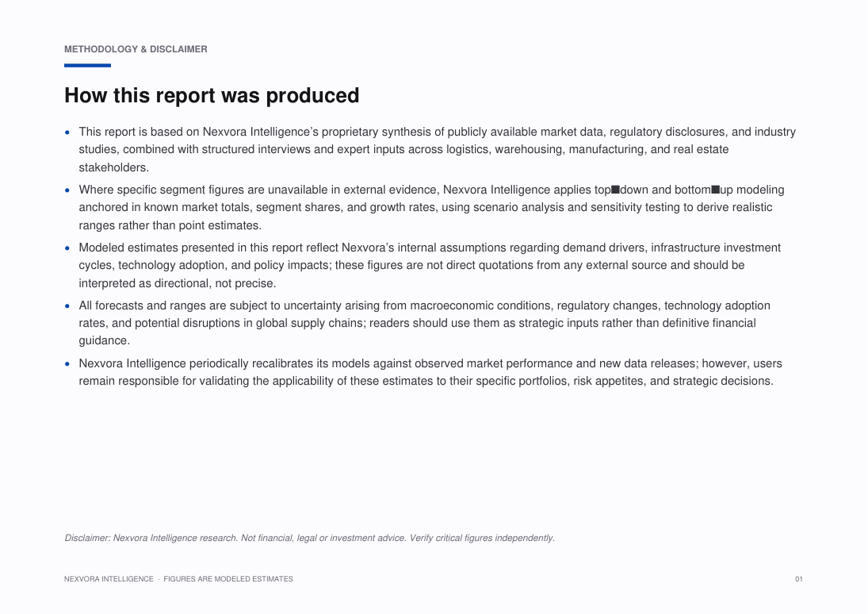This screenshot has width=868, height=614.
Task: Click the word stakeholders in the first bullet
Action: point(113,167)
